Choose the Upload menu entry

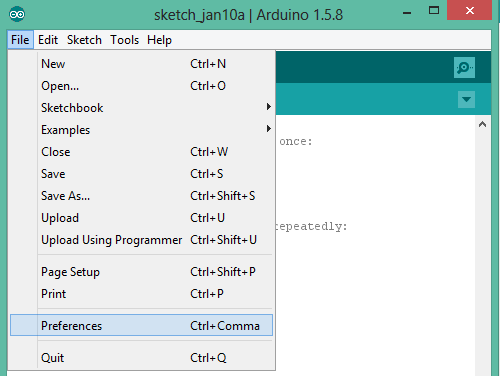pos(141,218)
